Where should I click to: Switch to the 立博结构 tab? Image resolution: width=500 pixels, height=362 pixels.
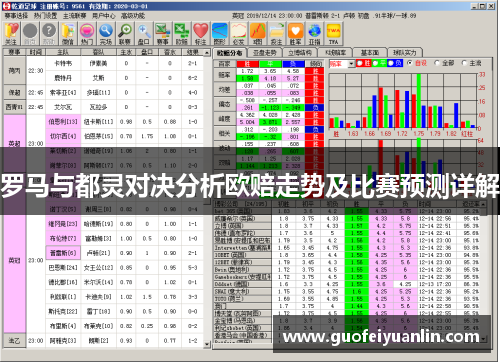point(300,53)
